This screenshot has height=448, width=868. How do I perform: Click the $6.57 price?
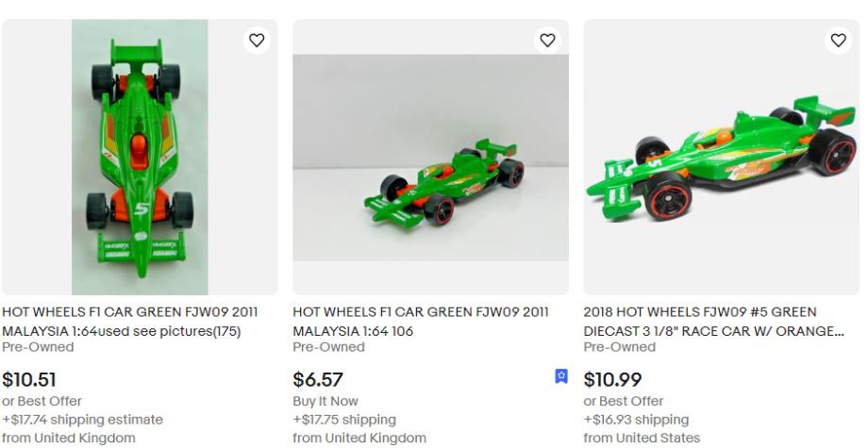tap(318, 380)
